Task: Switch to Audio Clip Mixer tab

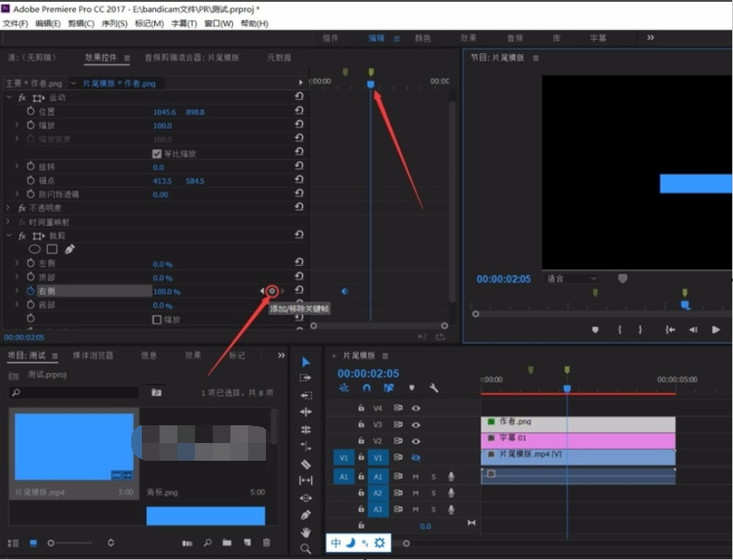Action: pos(191,58)
